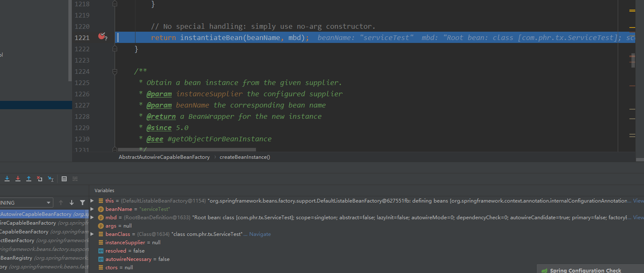The width and height of the screenshot is (644, 273).
Task: Click AbstractAutowireCapableBeanFactory in the breadcrumb
Action: [164, 157]
